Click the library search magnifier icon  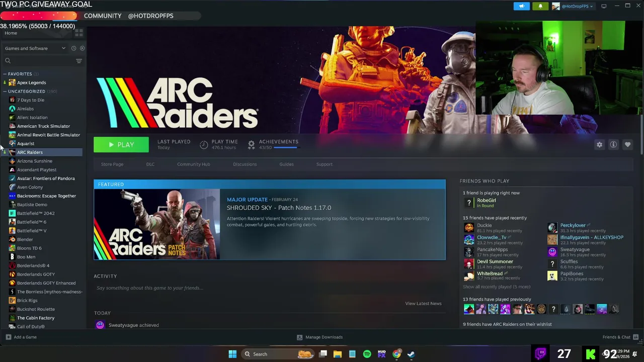click(x=8, y=61)
